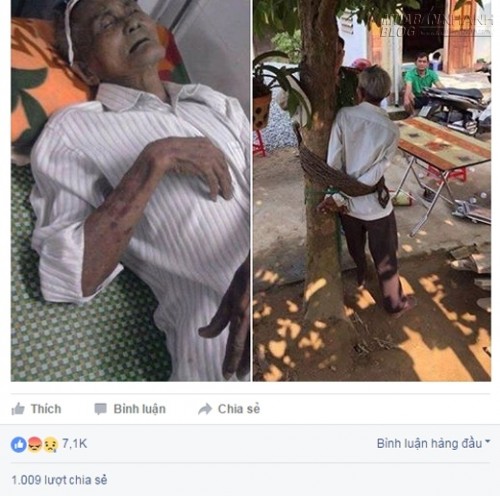Viewport: 500px width, 496px height.
Task: Choose the Chia sẻ share button text
Action: (239, 409)
